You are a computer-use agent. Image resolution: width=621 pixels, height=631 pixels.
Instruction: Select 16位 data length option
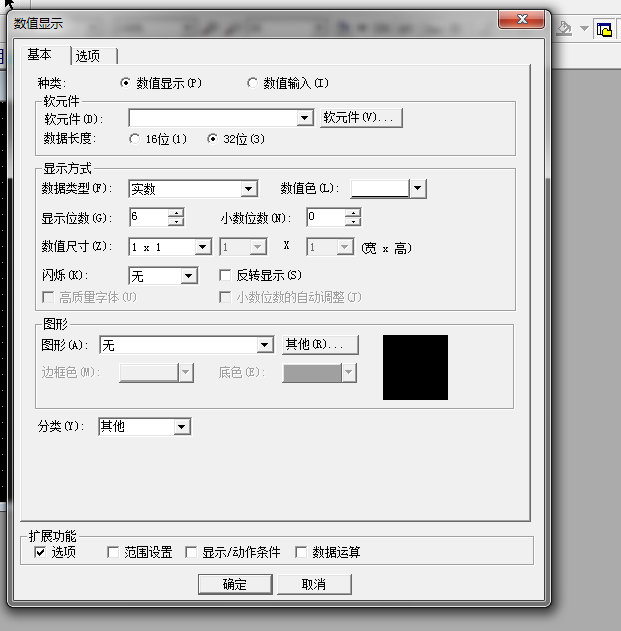point(135,139)
